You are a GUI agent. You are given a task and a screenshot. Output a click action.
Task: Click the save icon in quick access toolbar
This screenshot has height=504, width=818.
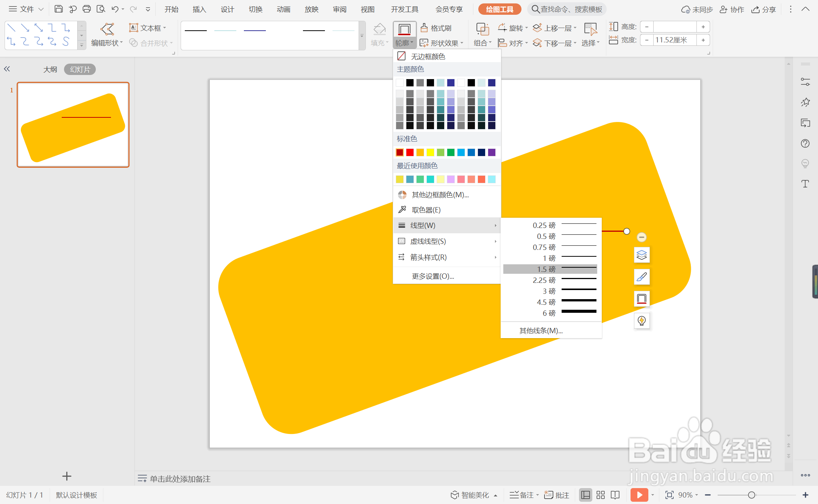click(58, 9)
